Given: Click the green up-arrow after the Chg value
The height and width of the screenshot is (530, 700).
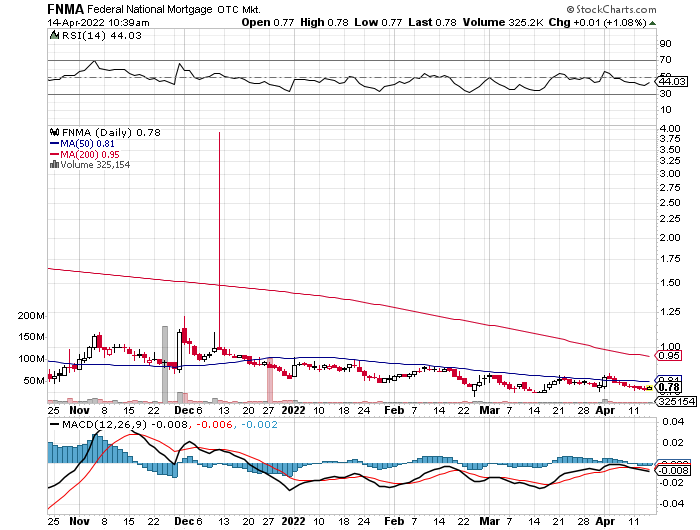Looking at the screenshot, I should point(653,23).
